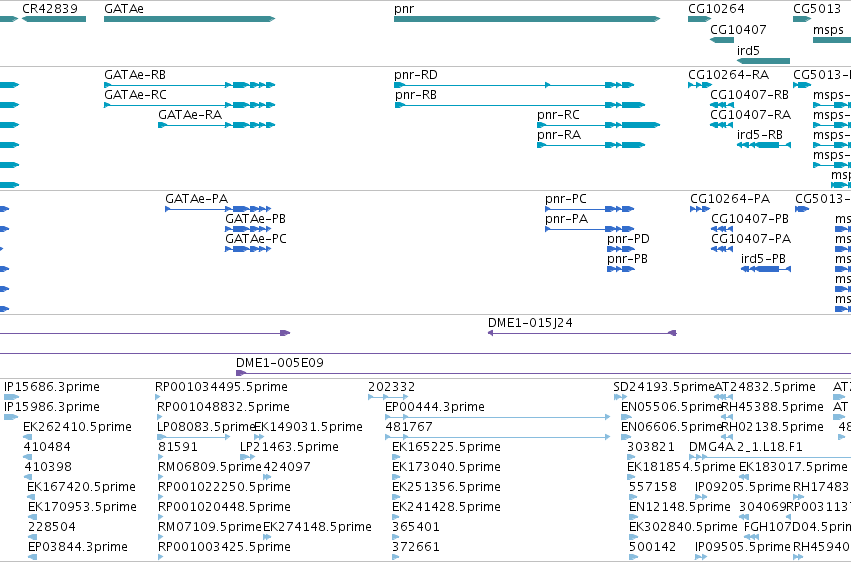Screen dimensions: 851x562
Task: Click the pnr-PB protein label
Action: pyautogui.click(x=627, y=259)
